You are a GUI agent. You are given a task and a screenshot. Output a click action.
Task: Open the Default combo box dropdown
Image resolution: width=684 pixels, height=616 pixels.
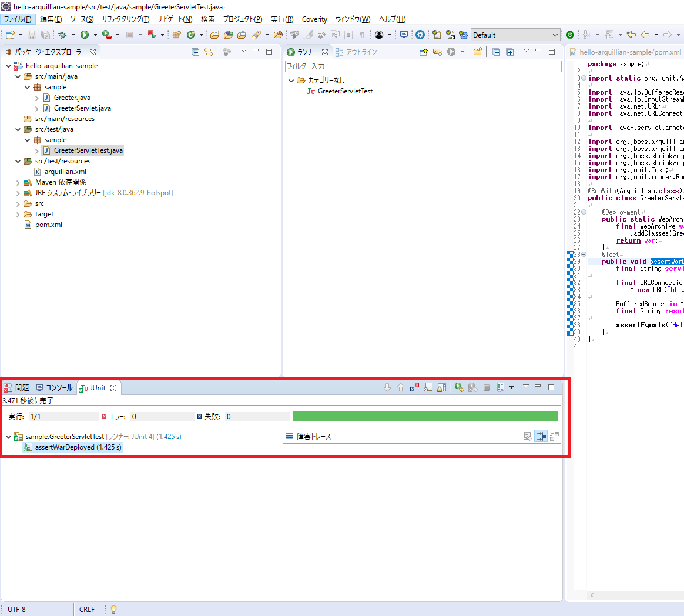click(x=555, y=35)
